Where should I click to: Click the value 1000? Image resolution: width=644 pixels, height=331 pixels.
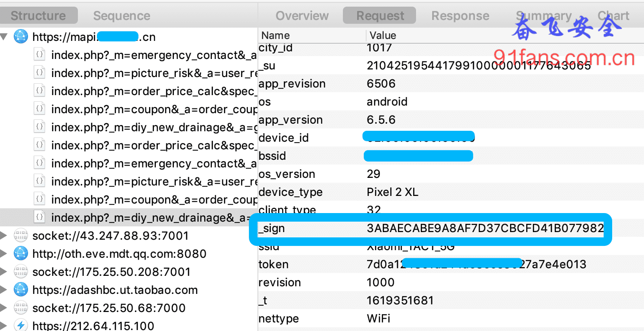[x=380, y=282]
